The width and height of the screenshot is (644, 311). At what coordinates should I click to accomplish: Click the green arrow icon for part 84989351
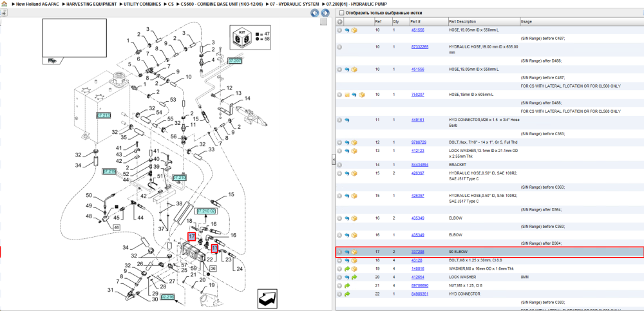347,294
